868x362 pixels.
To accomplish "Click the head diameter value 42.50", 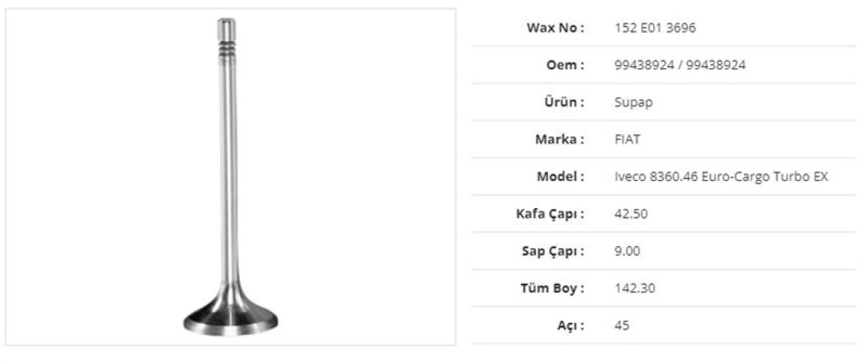I will point(631,214).
